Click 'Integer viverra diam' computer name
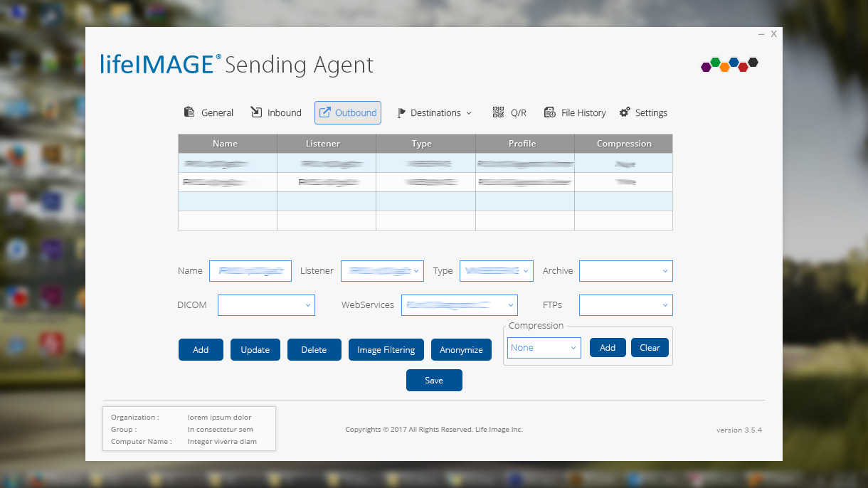This screenshot has height=488, width=868. (x=222, y=442)
